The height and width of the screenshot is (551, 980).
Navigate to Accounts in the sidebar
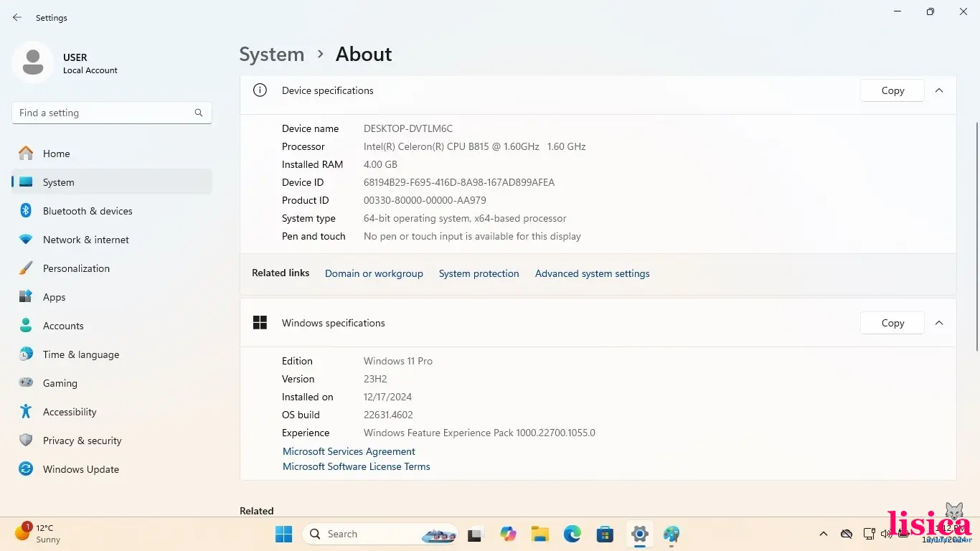click(x=63, y=326)
